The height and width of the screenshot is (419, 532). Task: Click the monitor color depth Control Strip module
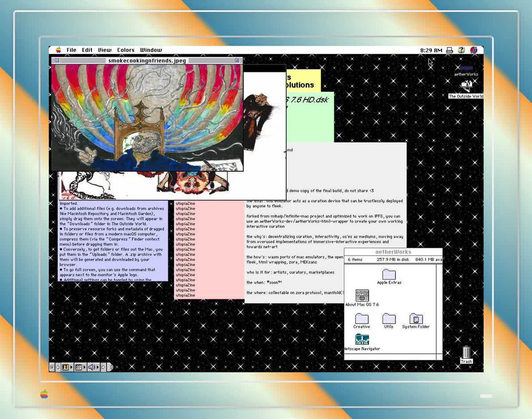point(67,367)
